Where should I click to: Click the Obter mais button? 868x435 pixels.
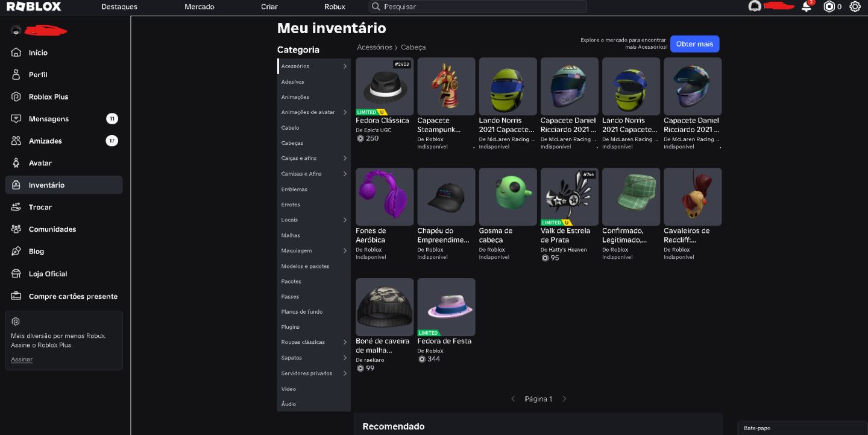[x=694, y=44]
